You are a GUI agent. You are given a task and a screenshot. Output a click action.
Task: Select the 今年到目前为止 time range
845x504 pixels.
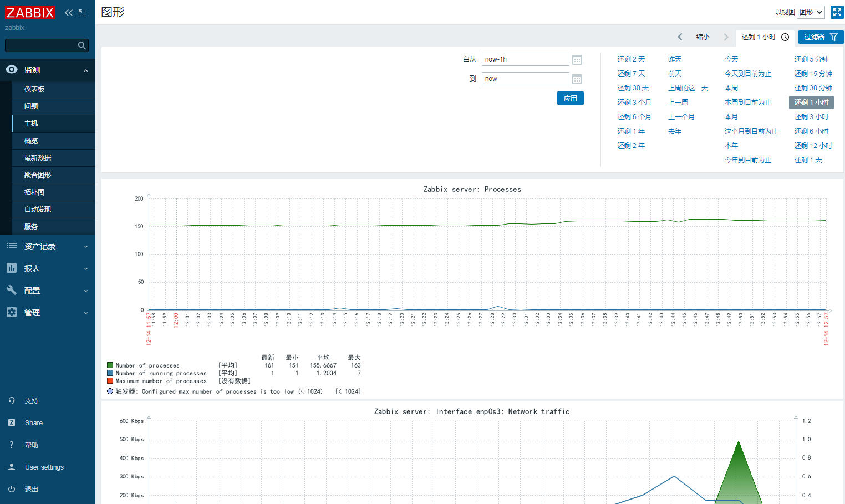pos(748,160)
